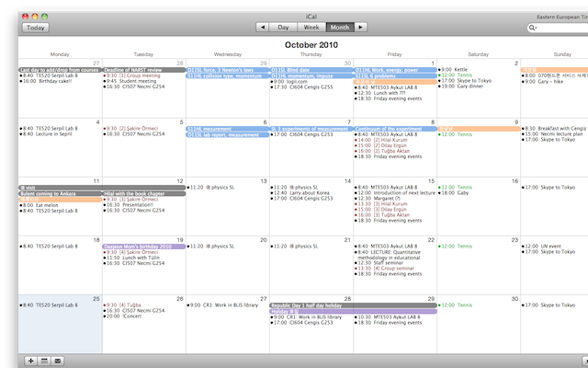Select '8:30 Breakfast with Cengiz' event
Screen dimensions: 588x368
[554, 129]
